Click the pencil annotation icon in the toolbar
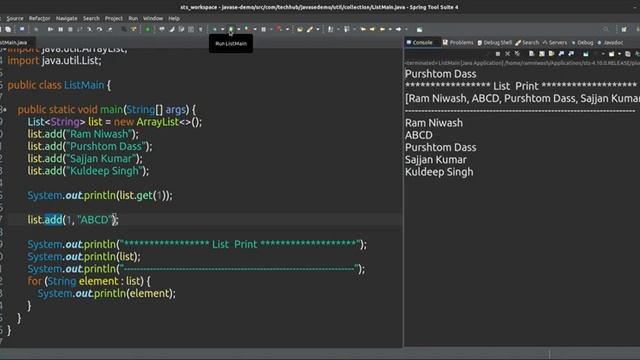 pyautogui.click(x=310, y=29)
